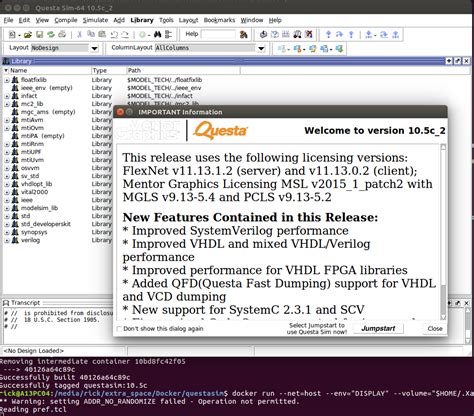This screenshot has height=416, width=474.
Task: Expand the floatfixlib library node
Action: tap(7, 80)
